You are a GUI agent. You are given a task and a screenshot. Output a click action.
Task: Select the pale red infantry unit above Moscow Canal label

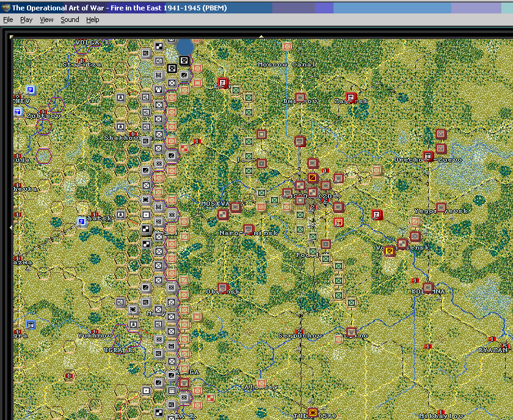pyautogui.click(x=287, y=46)
